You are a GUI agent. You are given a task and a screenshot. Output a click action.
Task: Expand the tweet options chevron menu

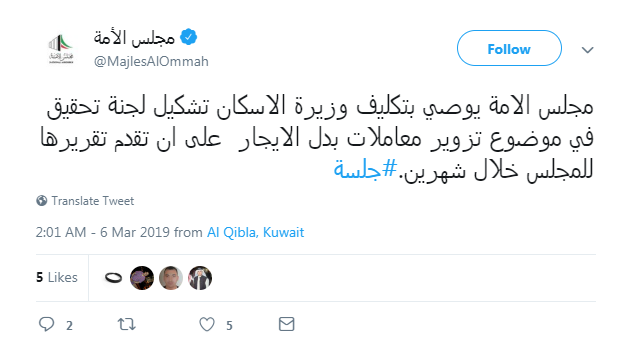(588, 50)
